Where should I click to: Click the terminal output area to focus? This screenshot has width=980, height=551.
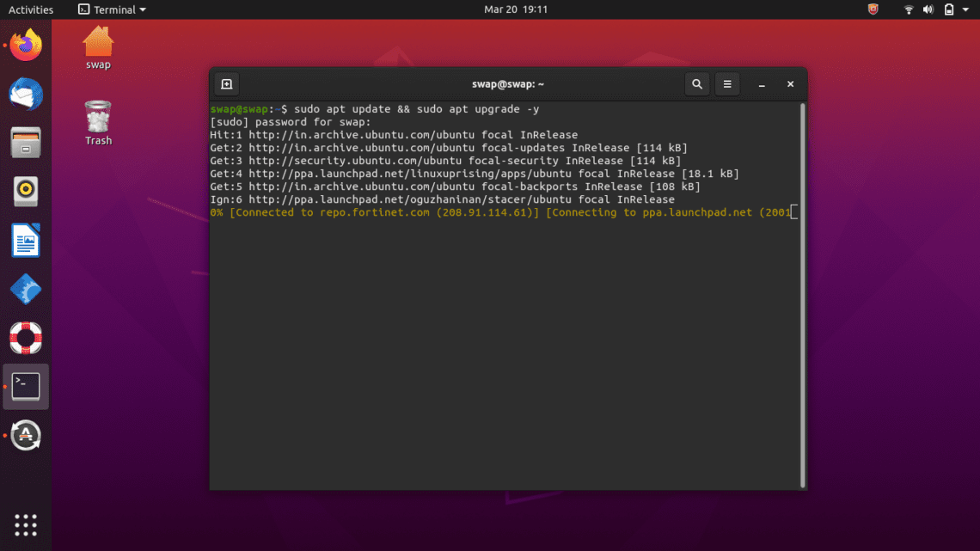(507, 344)
